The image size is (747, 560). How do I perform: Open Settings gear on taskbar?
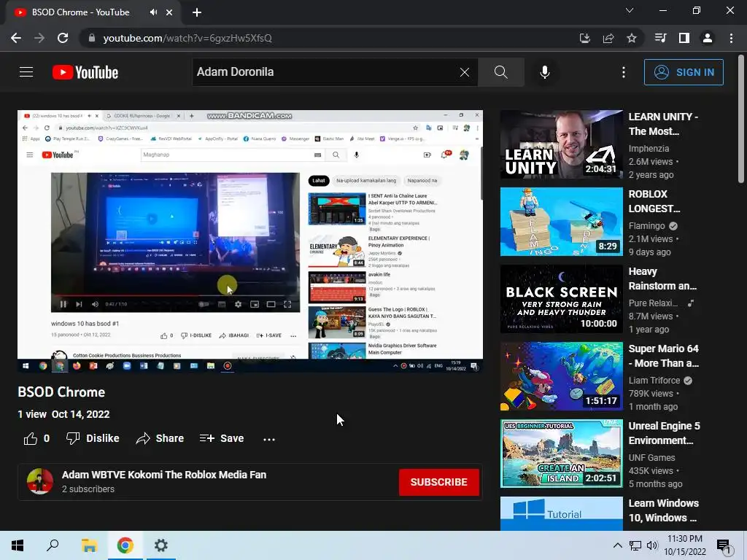click(161, 545)
